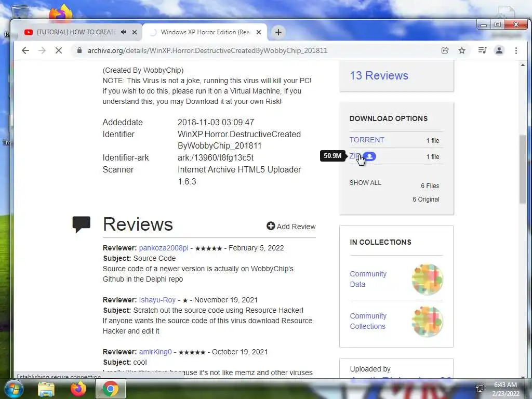Open the Community Collections link
The height and width of the screenshot is (399, 532).
click(368, 321)
